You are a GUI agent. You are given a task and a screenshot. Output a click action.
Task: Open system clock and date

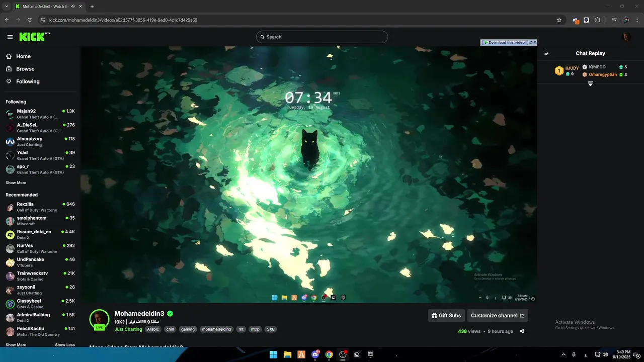[x=621, y=354]
